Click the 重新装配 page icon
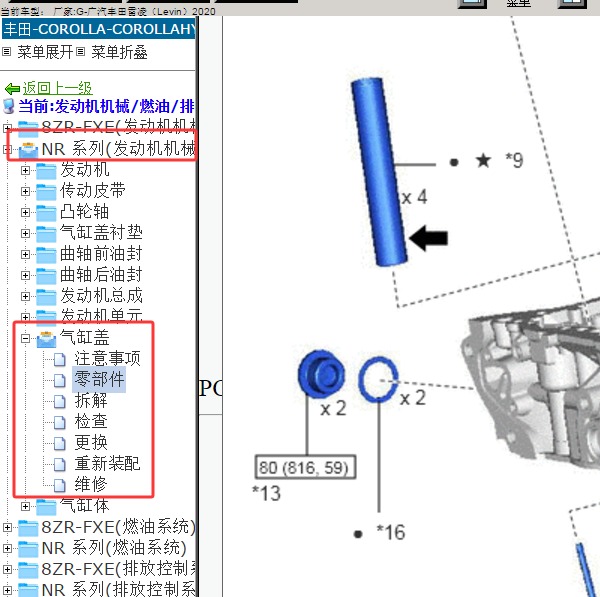Image resolution: width=600 pixels, height=597 pixels. 59,464
